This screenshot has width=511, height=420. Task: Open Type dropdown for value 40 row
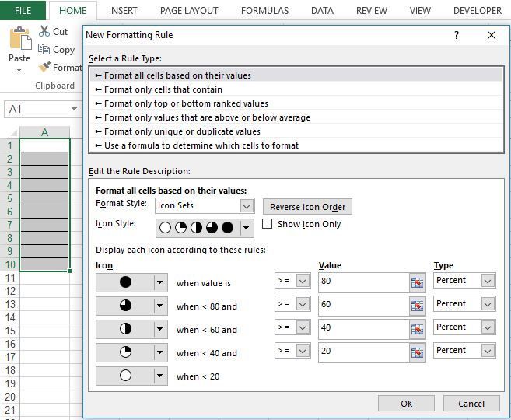coord(488,327)
